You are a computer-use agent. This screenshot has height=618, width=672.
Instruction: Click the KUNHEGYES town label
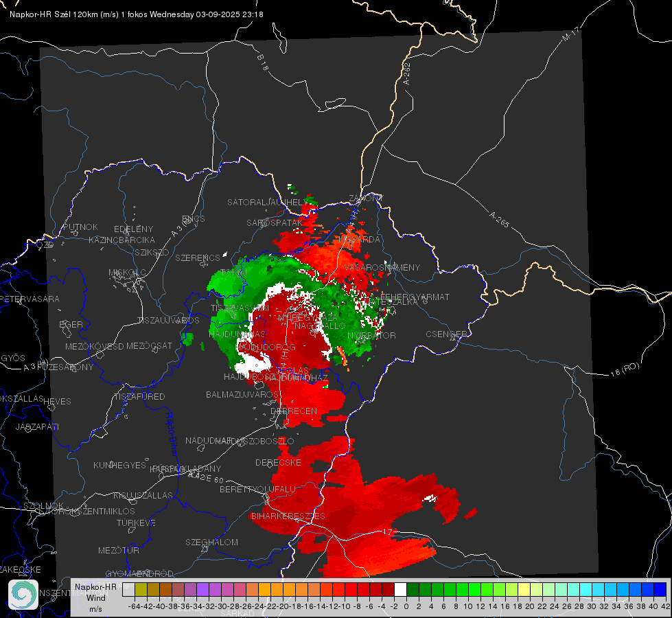point(119,465)
